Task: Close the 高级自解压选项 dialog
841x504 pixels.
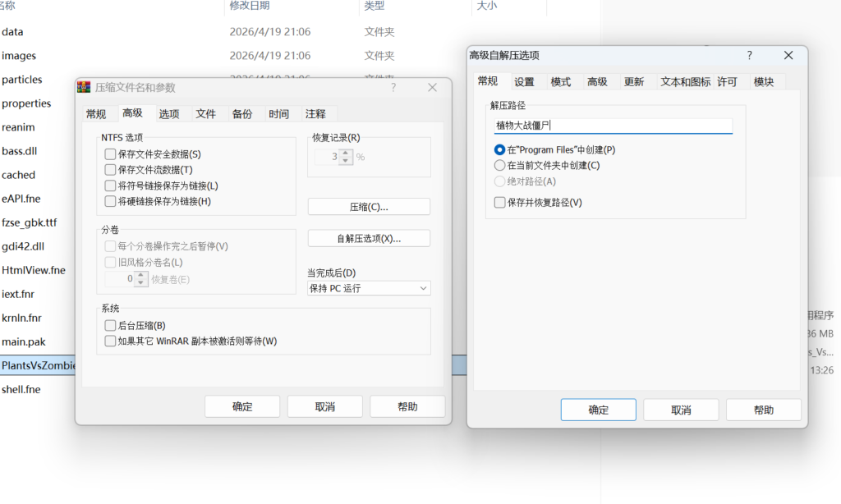Action: (788, 55)
